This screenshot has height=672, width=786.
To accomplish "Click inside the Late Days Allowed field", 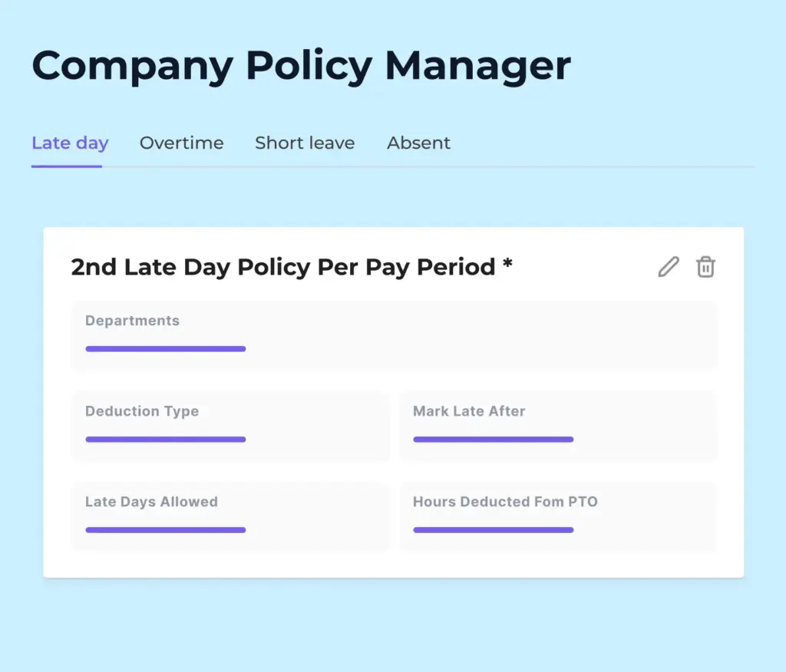I will (229, 516).
